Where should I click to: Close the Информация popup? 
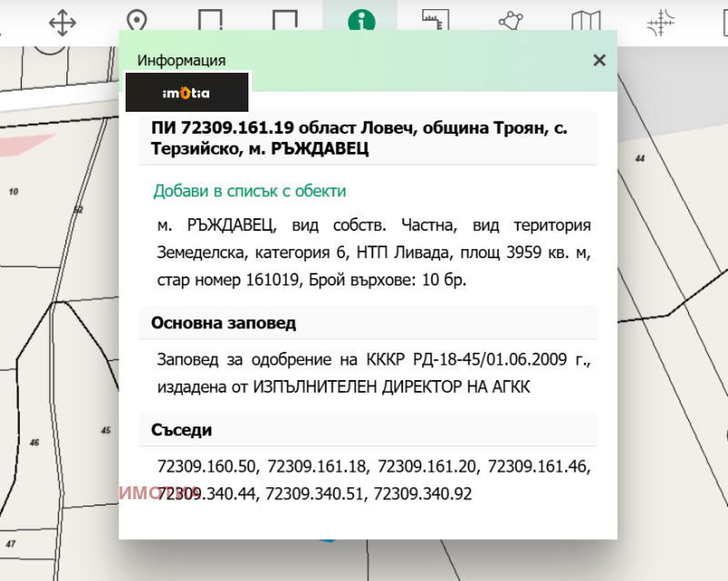(599, 60)
